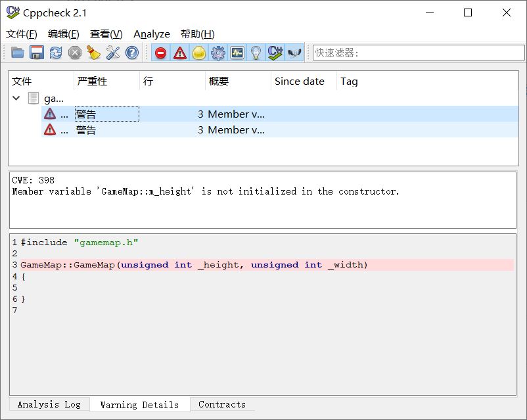This screenshot has height=420, width=527.
Task: Toggle the information messages lightbulb filter
Action: [x=256, y=53]
